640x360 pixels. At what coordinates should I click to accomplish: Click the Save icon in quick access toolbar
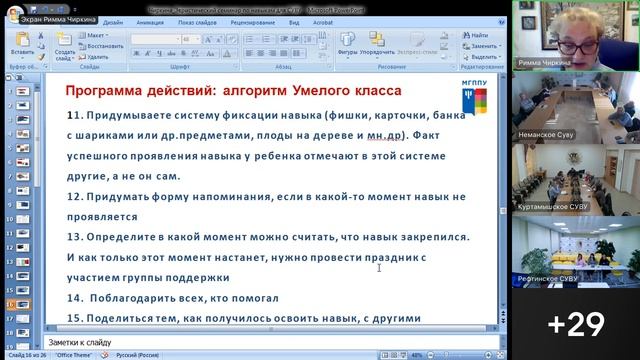33,9
